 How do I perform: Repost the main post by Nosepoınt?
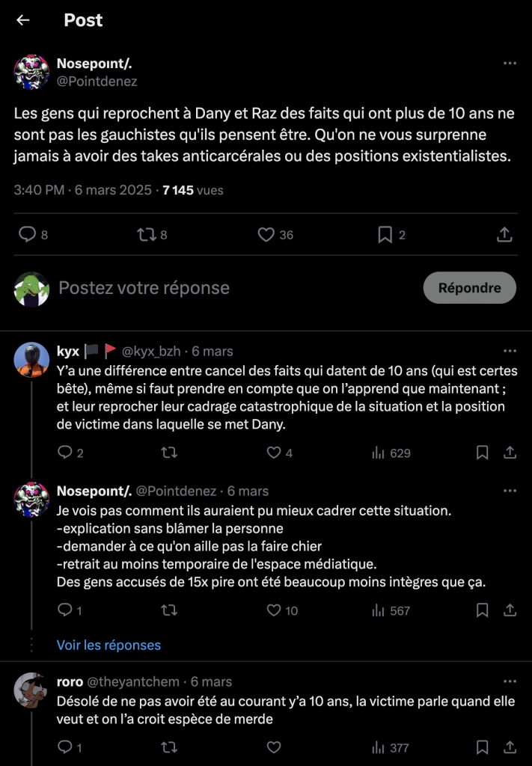point(146,235)
